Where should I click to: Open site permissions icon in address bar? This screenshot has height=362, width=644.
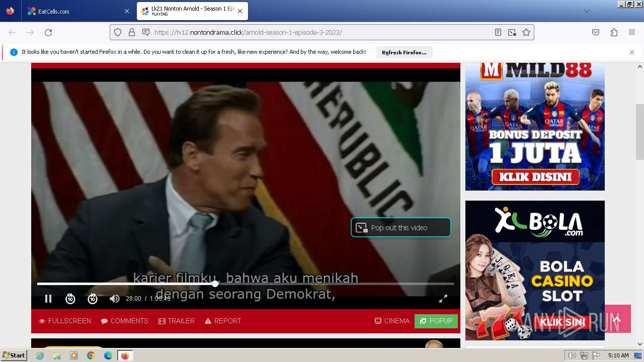[x=146, y=32]
